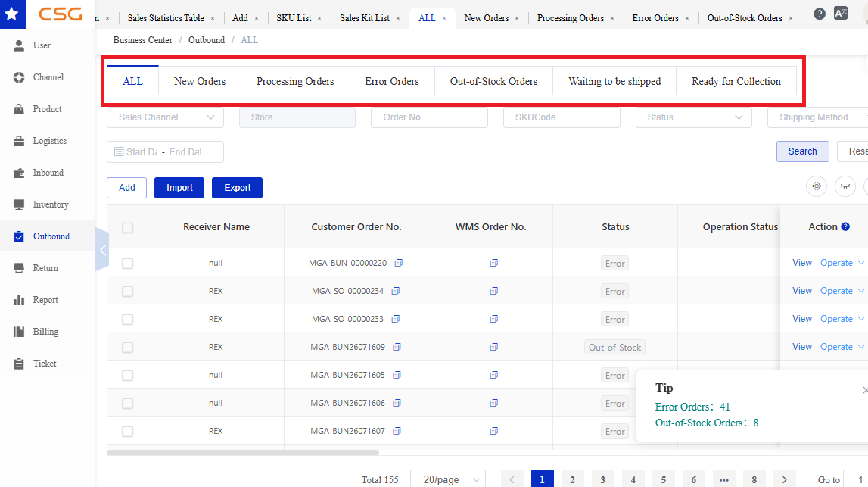Open the table column settings gear

click(817, 186)
